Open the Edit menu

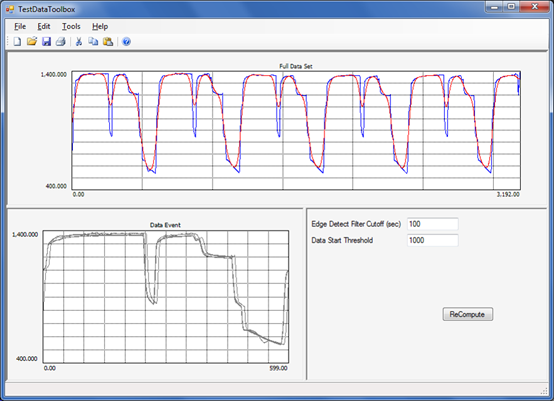(44, 26)
